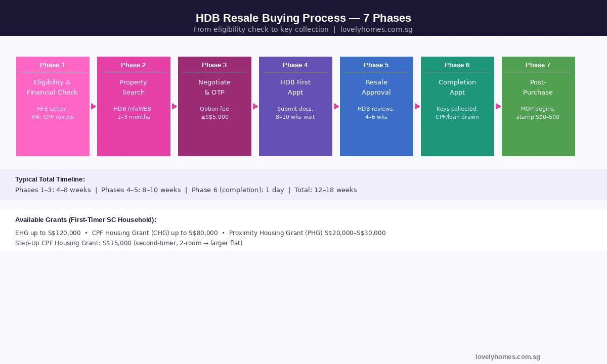This screenshot has width=607, height=364.
Task: Click the Phase 7 card heading
Action: point(538,65)
